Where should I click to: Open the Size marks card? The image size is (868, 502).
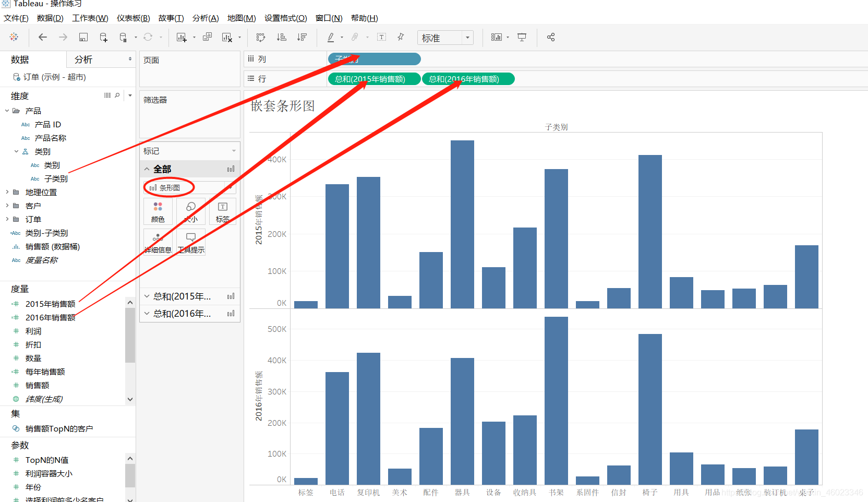click(191, 211)
